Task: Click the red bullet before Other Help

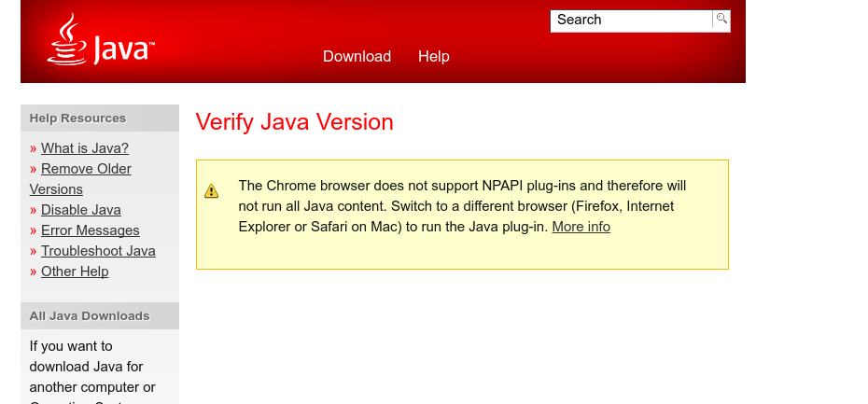Action: click(34, 272)
